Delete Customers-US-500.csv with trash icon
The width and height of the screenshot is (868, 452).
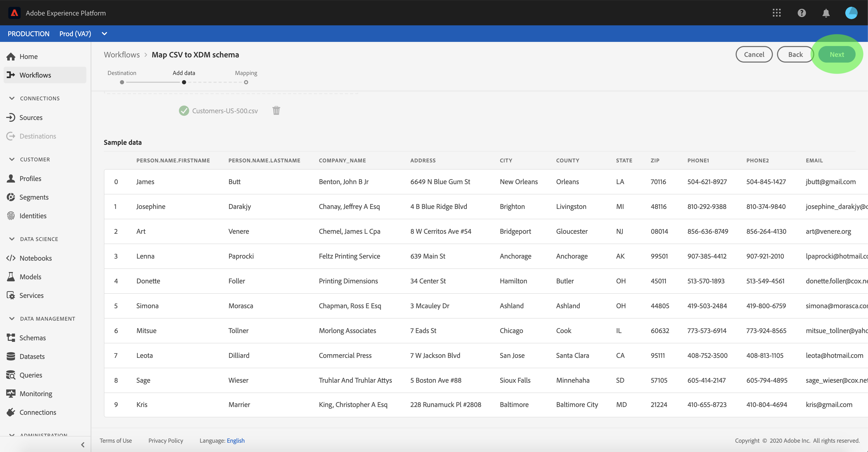tap(276, 111)
